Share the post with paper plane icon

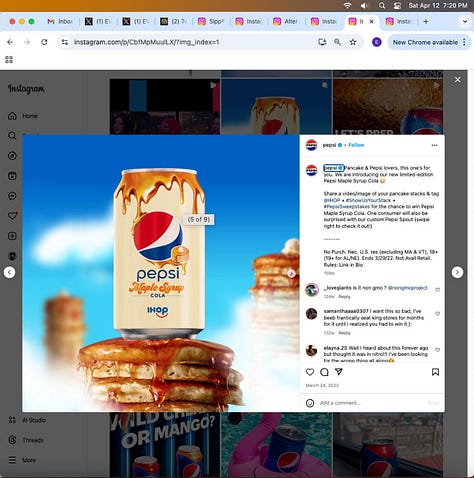[x=339, y=372]
